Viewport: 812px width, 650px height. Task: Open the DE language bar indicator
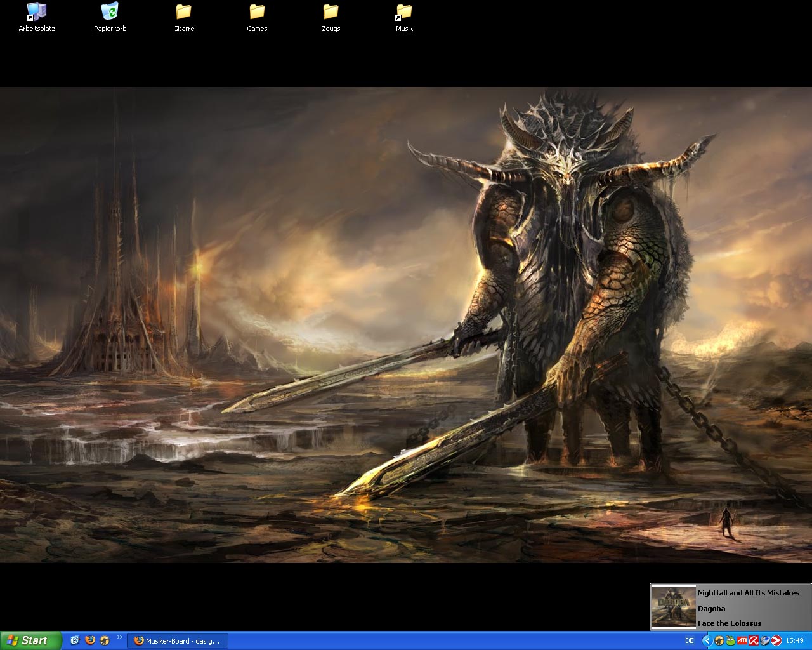click(689, 641)
